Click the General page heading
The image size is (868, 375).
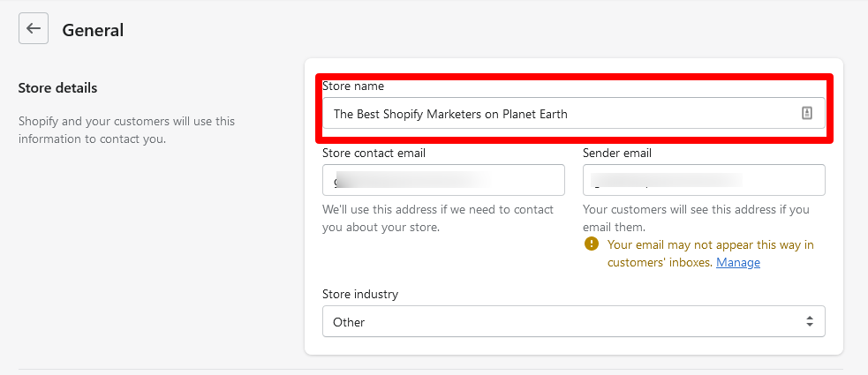click(93, 30)
